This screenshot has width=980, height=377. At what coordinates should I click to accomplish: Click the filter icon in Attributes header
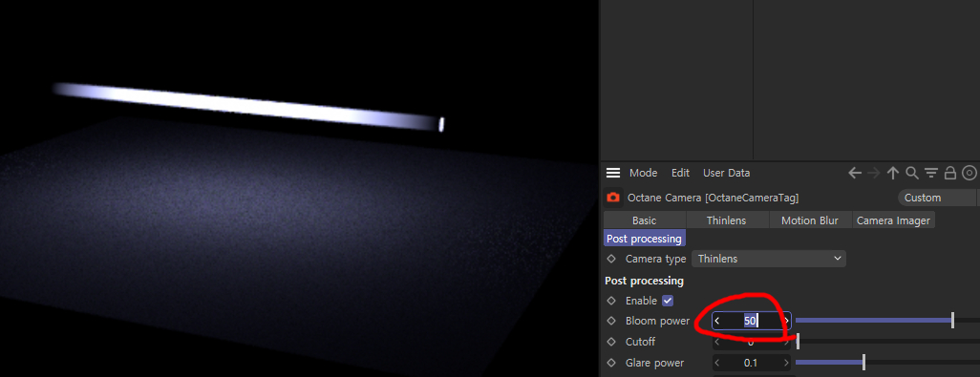pos(931,173)
